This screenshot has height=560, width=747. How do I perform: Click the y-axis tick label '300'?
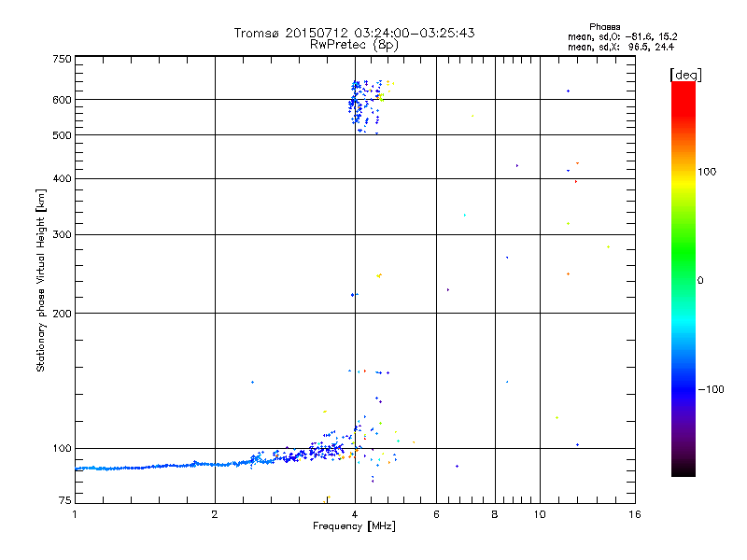pos(62,234)
